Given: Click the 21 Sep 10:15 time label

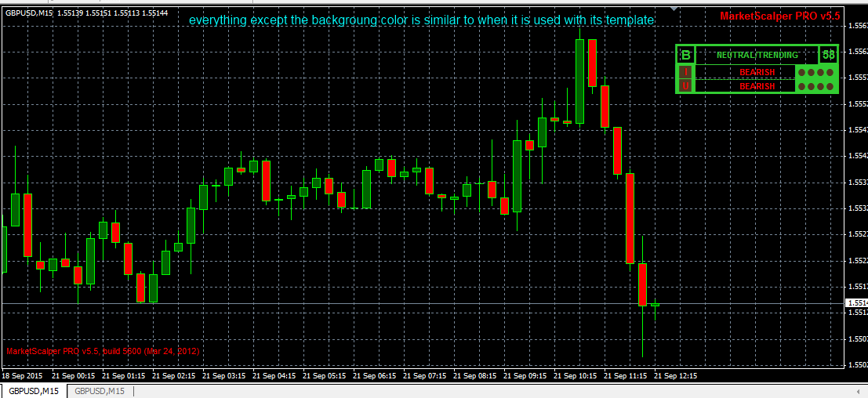Looking at the screenshot, I should click(576, 375).
